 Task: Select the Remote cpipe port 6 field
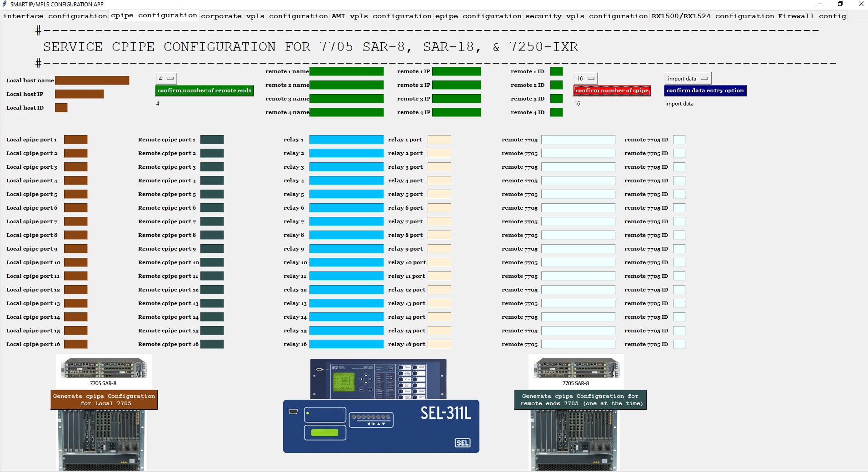click(x=212, y=208)
